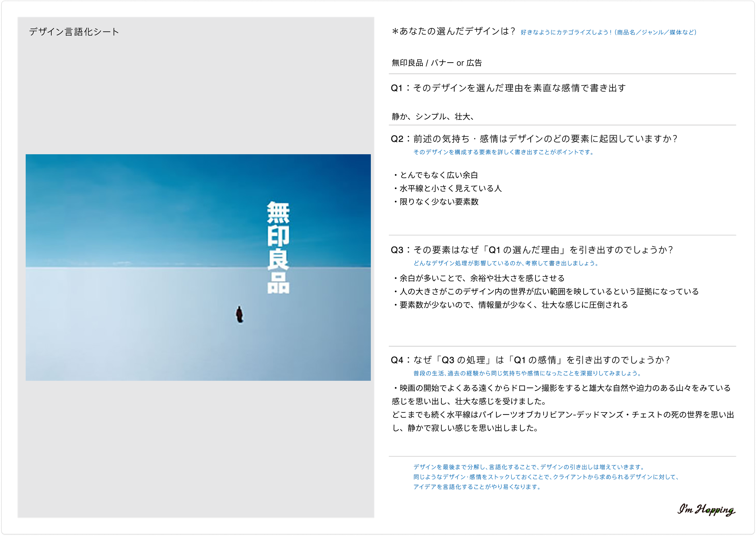Select the bullet とんでもなく広い余白

437,175
